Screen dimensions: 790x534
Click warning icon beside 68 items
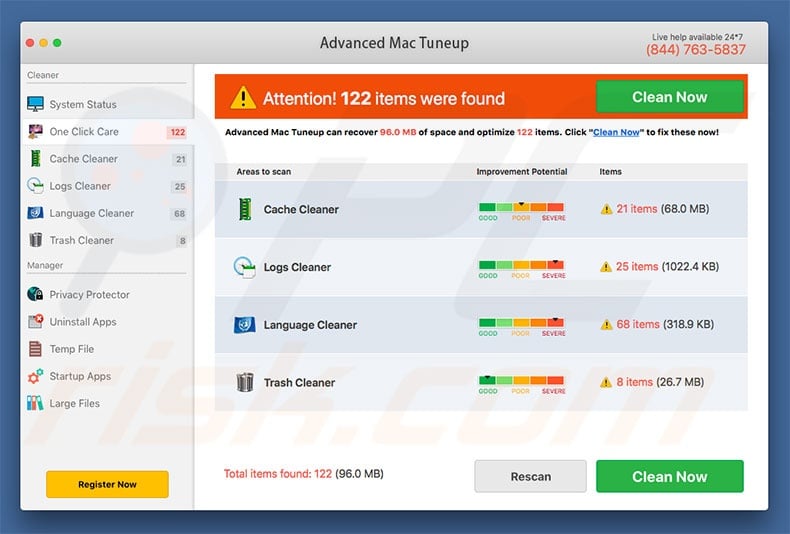[x=606, y=325]
